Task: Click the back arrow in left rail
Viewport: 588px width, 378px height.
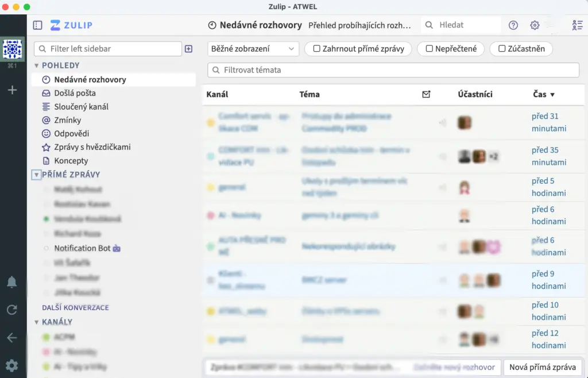Action: [x=12, y=337]
